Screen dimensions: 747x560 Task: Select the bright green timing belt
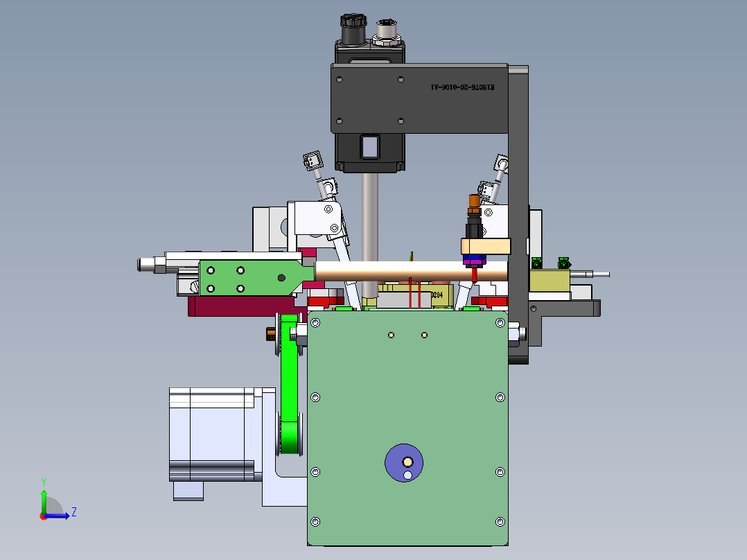coord(289,384)
